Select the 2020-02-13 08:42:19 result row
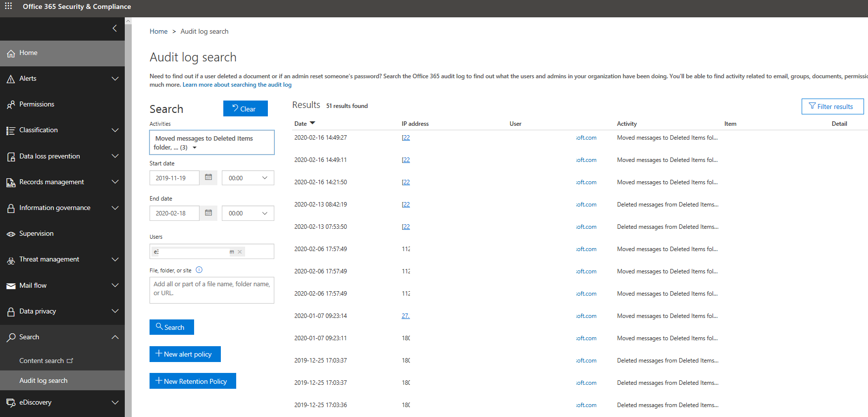Screen dimensions: 868x417 click(579, 205)
